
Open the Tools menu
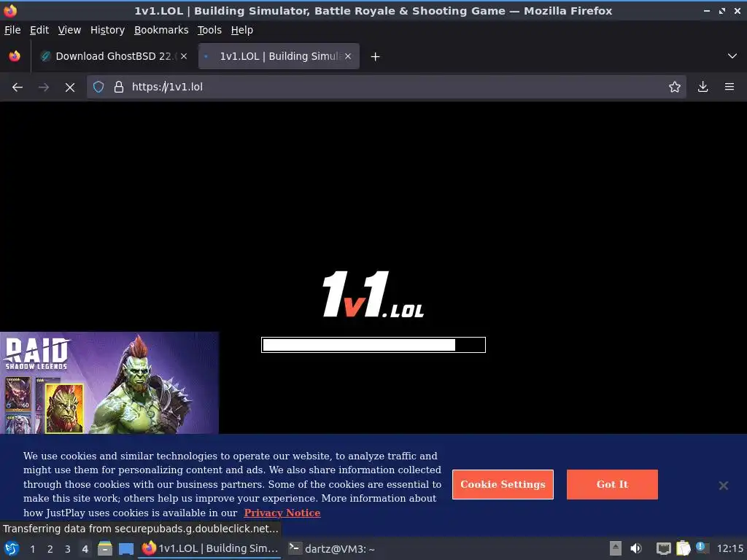tap(209, 30)
